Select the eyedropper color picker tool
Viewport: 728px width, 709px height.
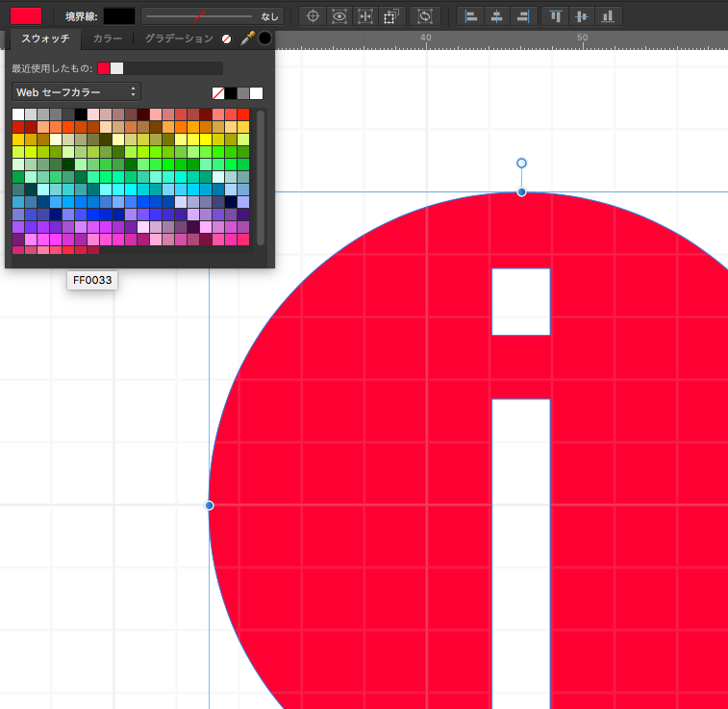click(247, 38)
